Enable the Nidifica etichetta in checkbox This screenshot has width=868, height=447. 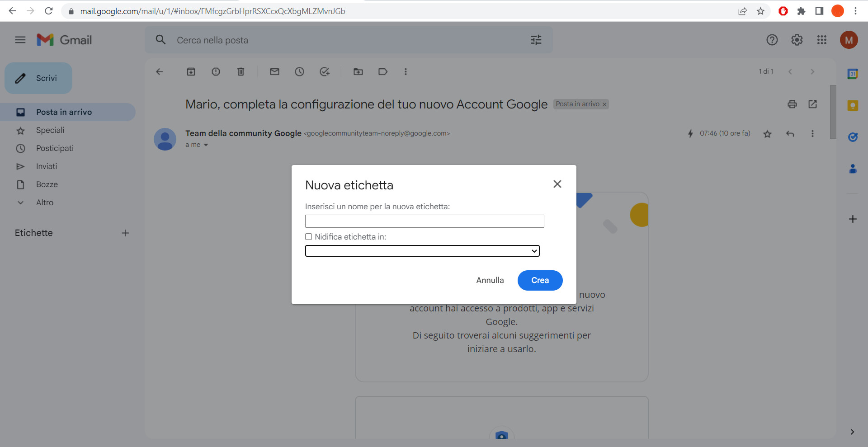308,236
